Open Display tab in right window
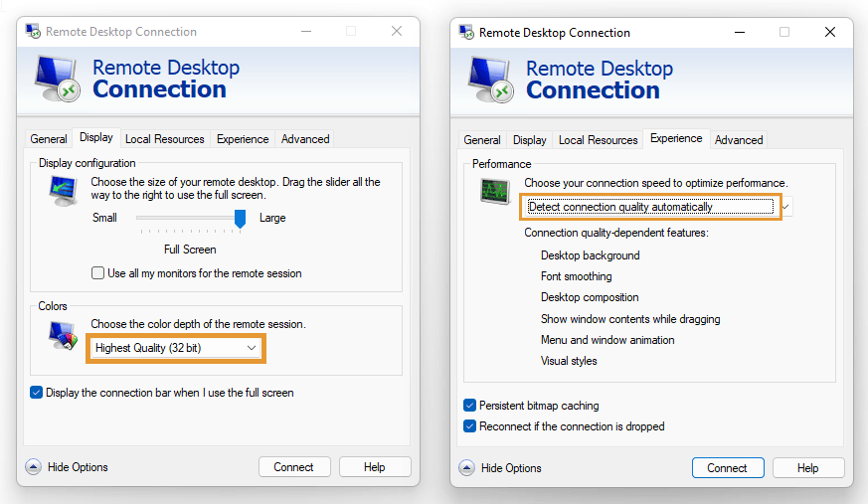This screenshot has width=868, height=504. tap(529, 140)
